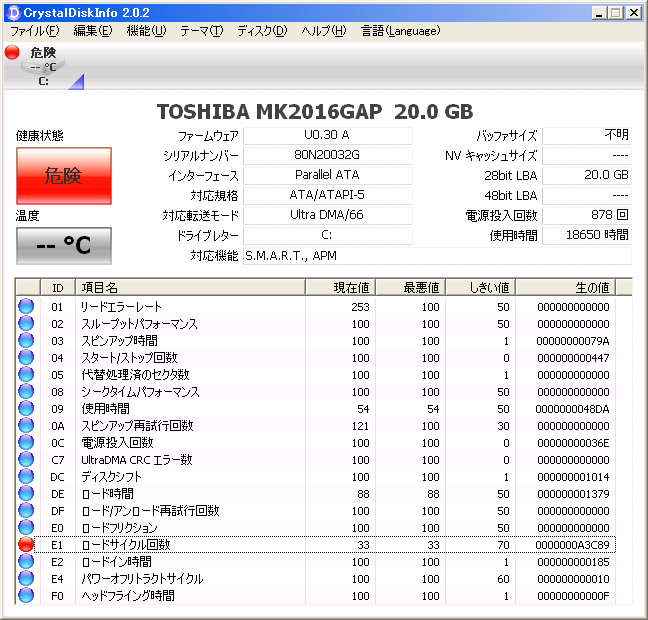Click the blue status icon for ID 02

(26, 323)
